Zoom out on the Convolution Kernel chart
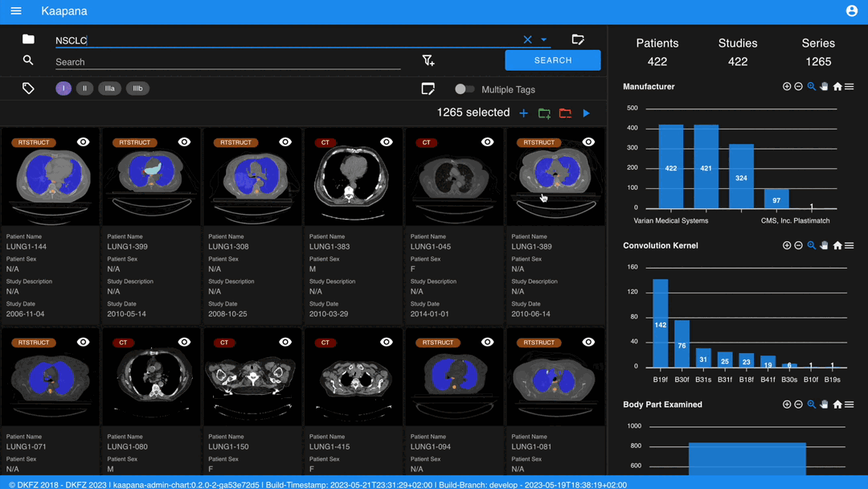 click(x=798, y=245)
